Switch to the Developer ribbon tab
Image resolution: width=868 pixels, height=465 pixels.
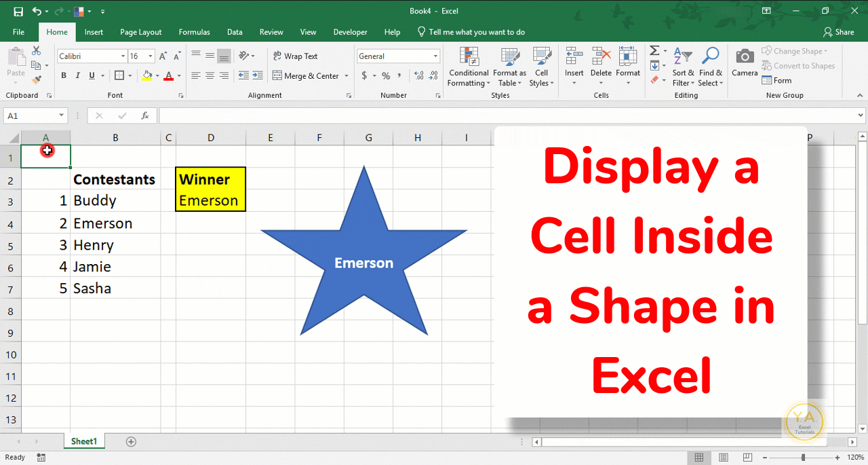click(x=350, y=31)
